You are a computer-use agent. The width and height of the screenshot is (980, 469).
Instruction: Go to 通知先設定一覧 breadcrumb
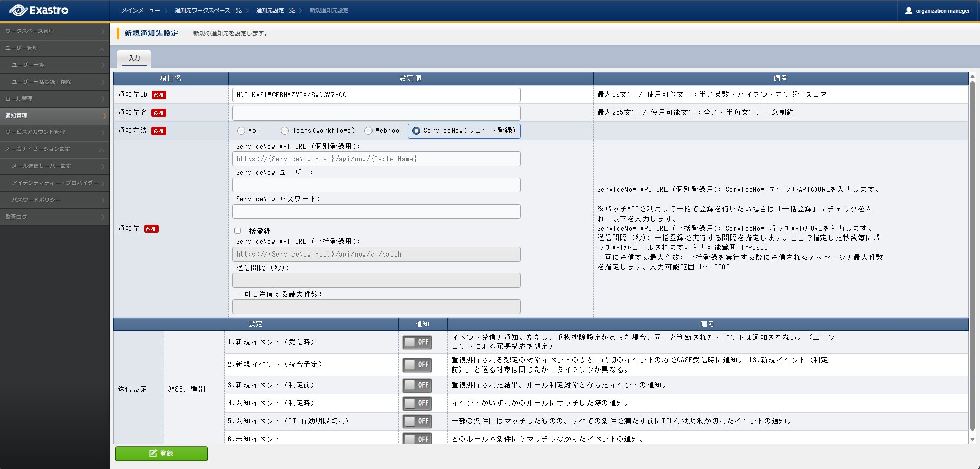276,11
